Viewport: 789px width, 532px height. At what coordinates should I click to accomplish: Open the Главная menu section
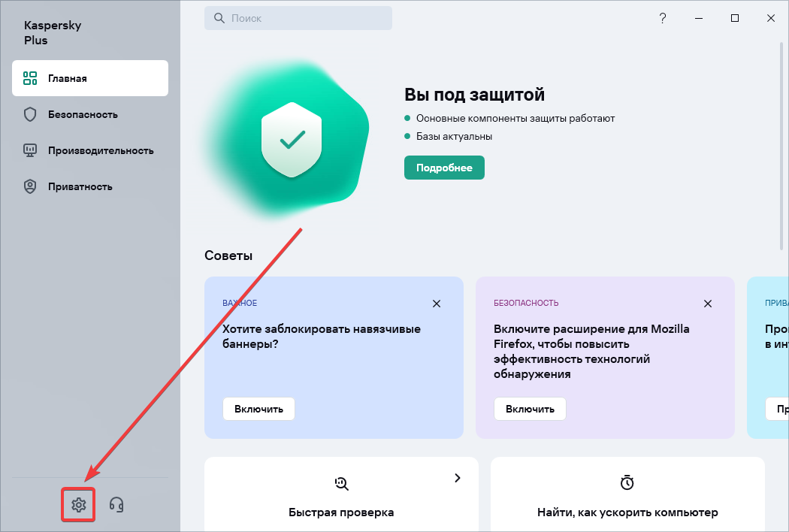(x=90, y=78)
